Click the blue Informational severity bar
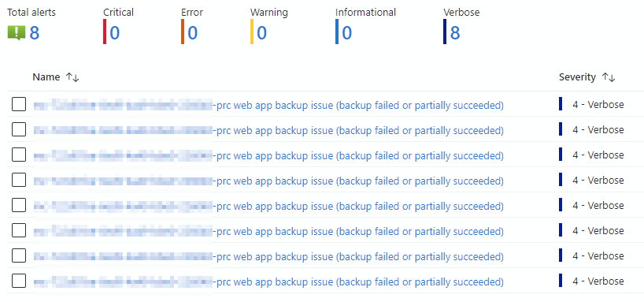The image size is (644, 302). pos(337,32)
